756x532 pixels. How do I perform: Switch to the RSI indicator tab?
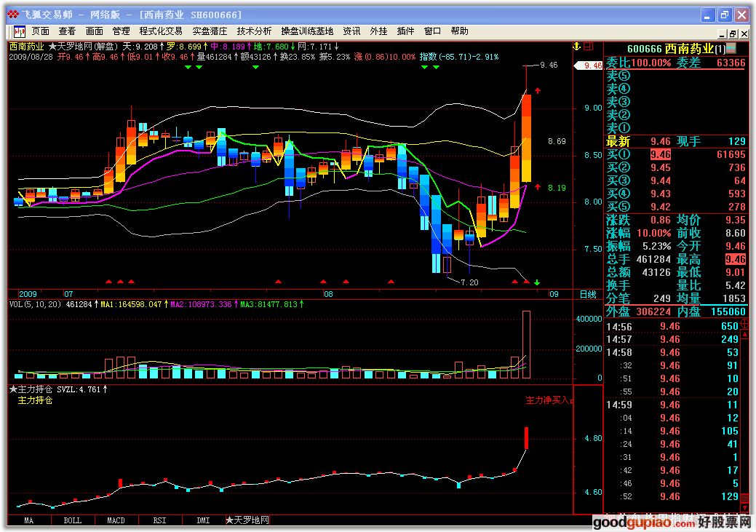[x=159, y=520]
